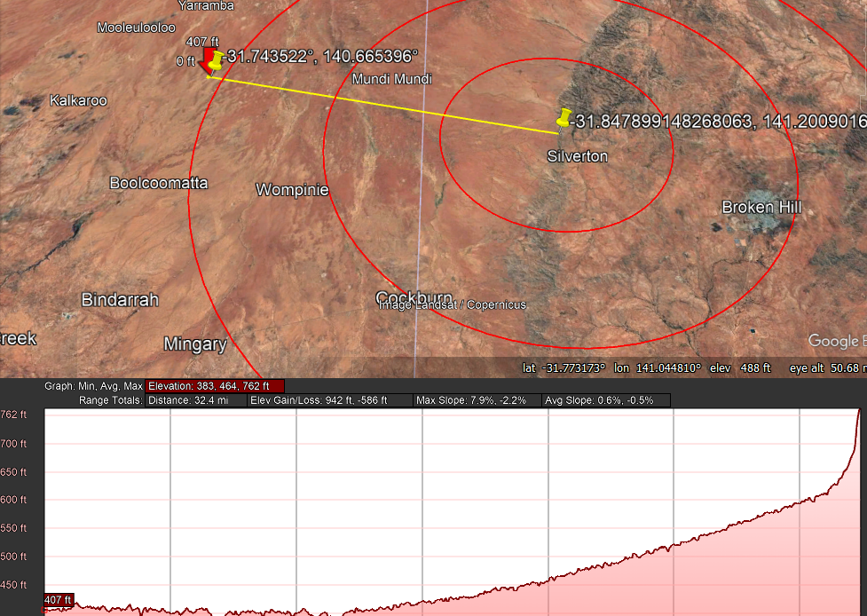Click the Max Slope statistic field
867x616 pixels.
coord(476,400)
